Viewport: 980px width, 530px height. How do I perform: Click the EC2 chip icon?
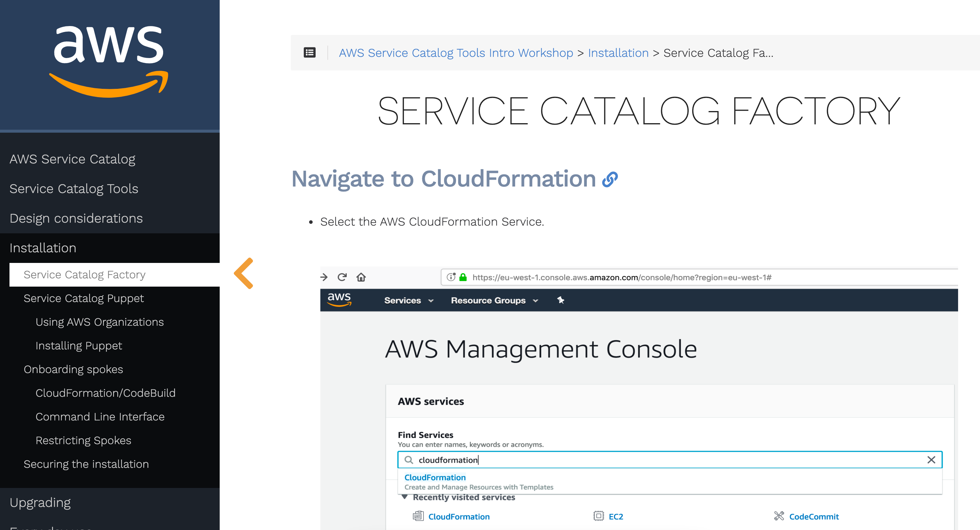click(598, 516)
